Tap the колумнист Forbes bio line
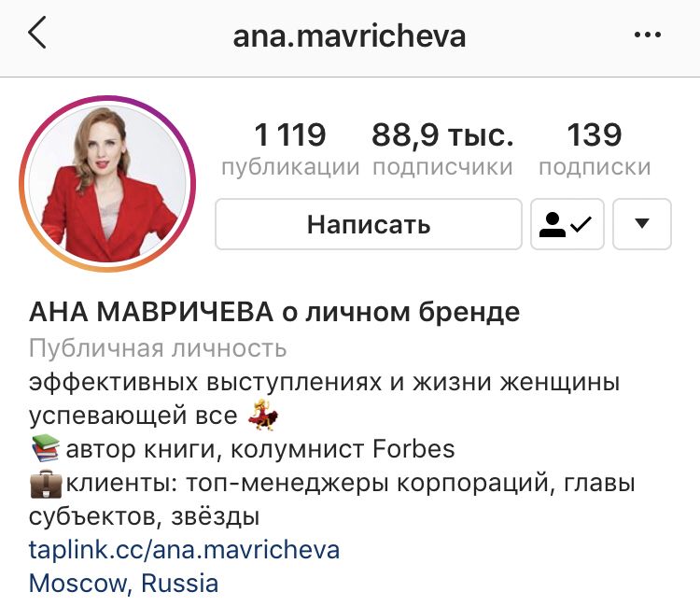 343,449
